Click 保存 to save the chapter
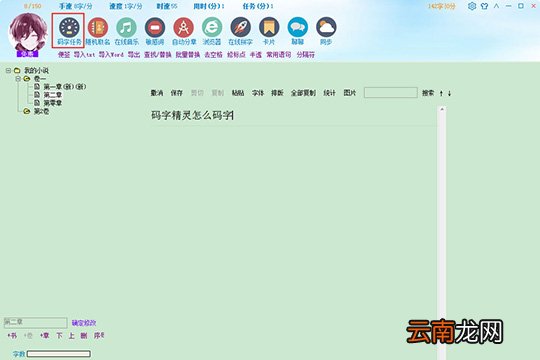This screenshot has width=540, height=360. (x=177, y=93)
